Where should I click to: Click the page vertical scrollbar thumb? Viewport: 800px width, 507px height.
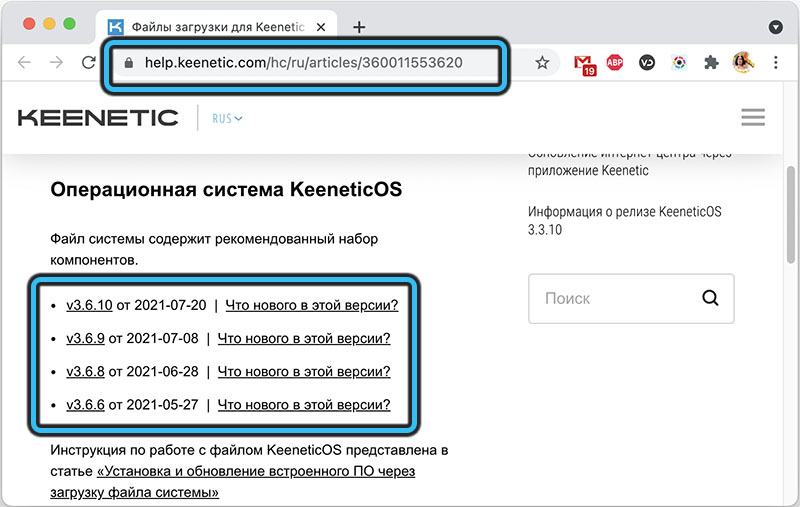(x=791, y=214)
